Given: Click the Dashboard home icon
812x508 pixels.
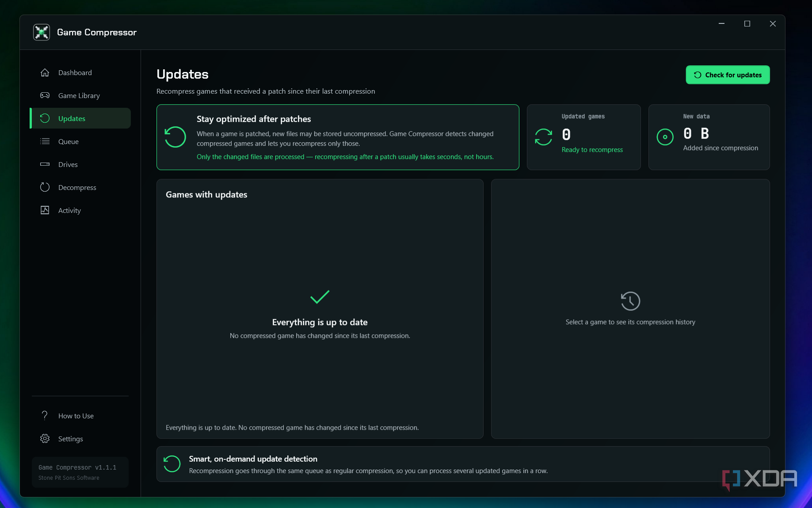Looking at the screenshot, I should tap(45, 72).
